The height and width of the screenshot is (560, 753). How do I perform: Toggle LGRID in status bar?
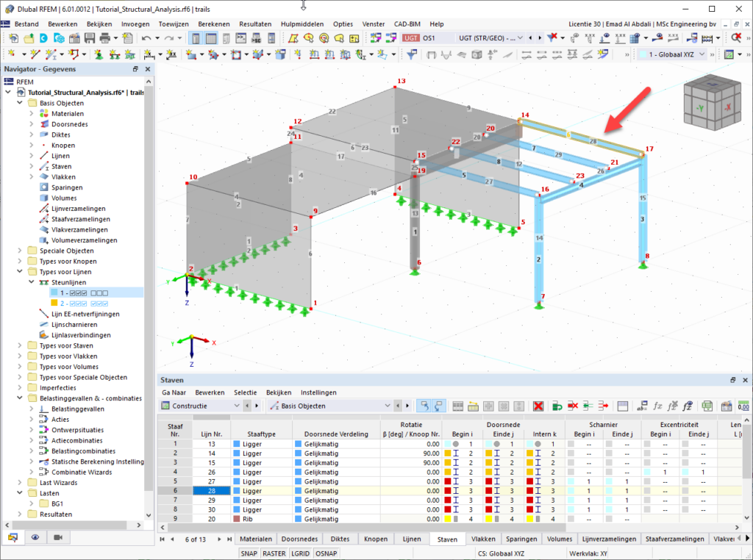300,553
